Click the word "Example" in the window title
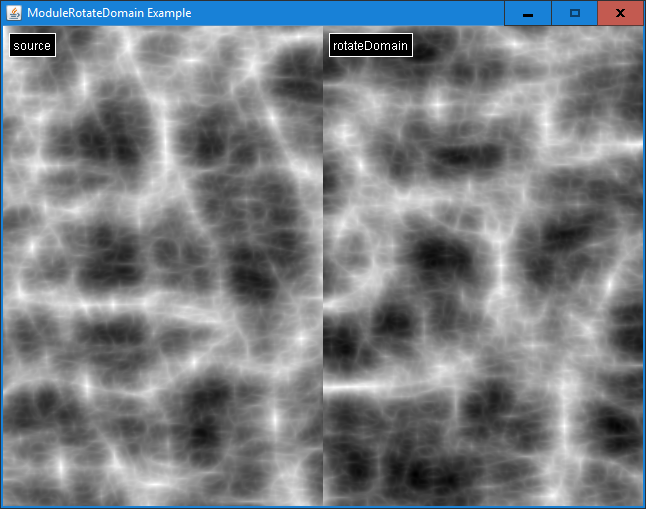The image size is (646, 509). pos(168,13)
